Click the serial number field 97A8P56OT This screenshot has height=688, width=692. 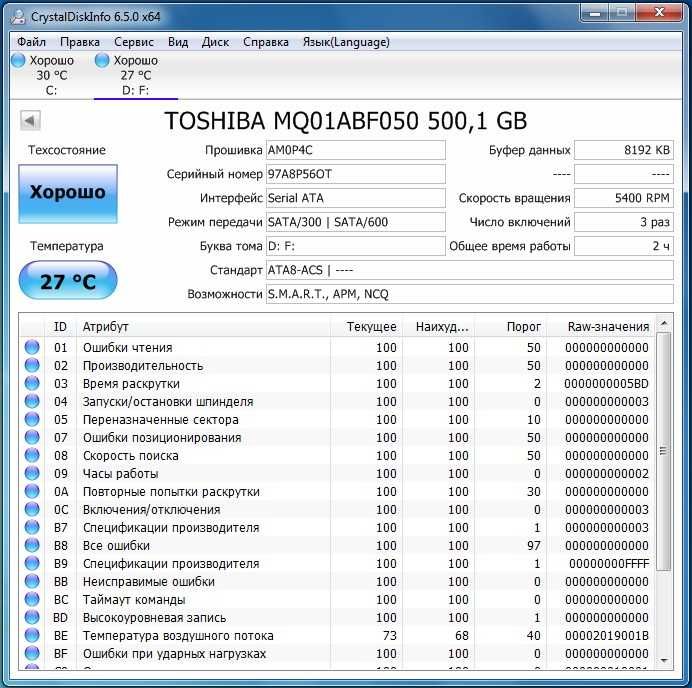click(x=356, y=174)
